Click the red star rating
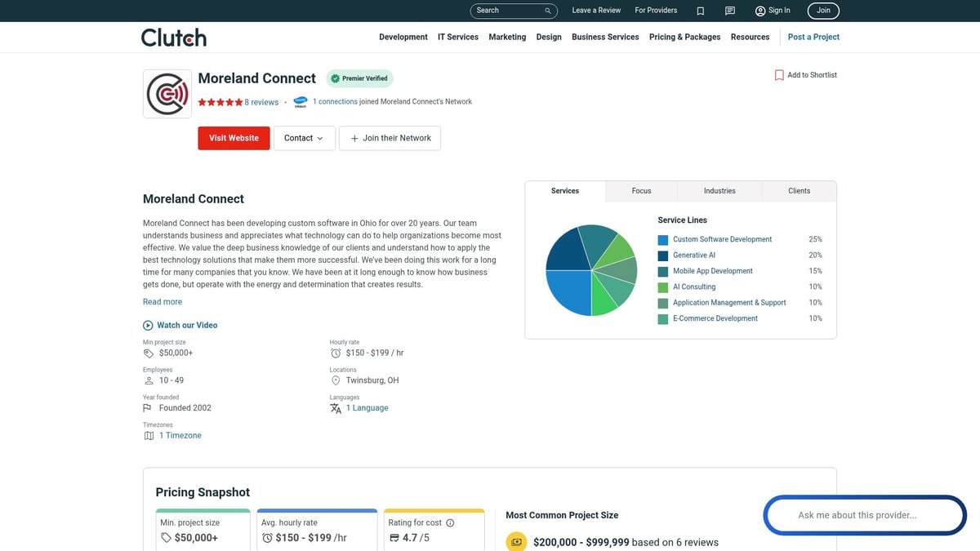Image resolution: width=980 pixels, height=551 pixels. click(x=220, y=102)
